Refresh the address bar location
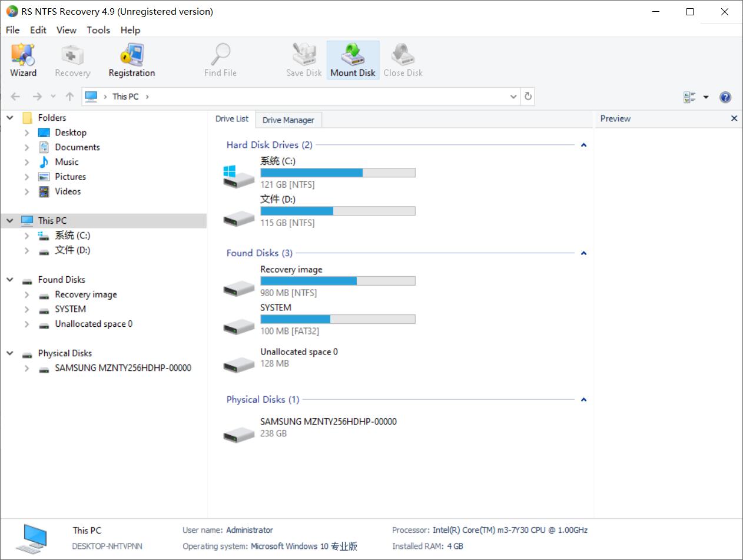Image resolution: width=743 pixels, height=560 pixels. tap(528, 97)
